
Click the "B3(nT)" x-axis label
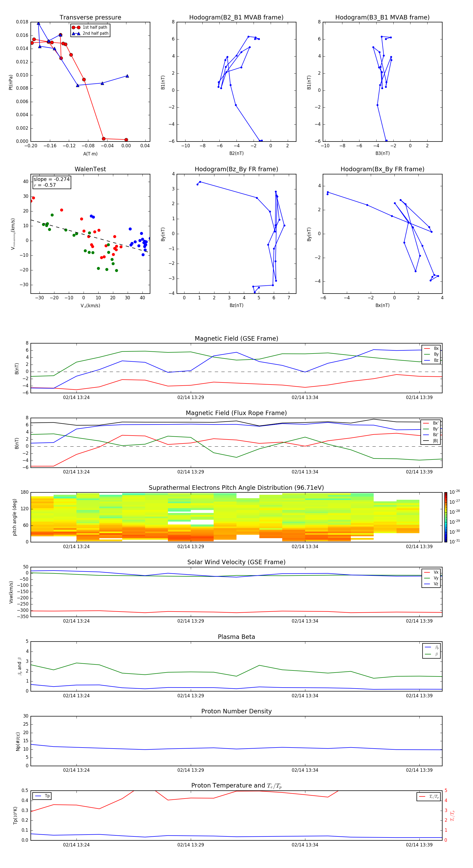pyautogui.click(x=382, y=153)
